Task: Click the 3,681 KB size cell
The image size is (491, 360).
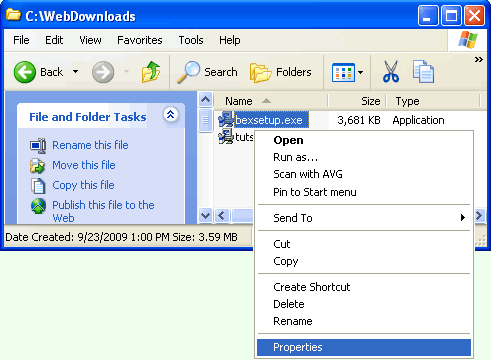Action: coord(359,120)
